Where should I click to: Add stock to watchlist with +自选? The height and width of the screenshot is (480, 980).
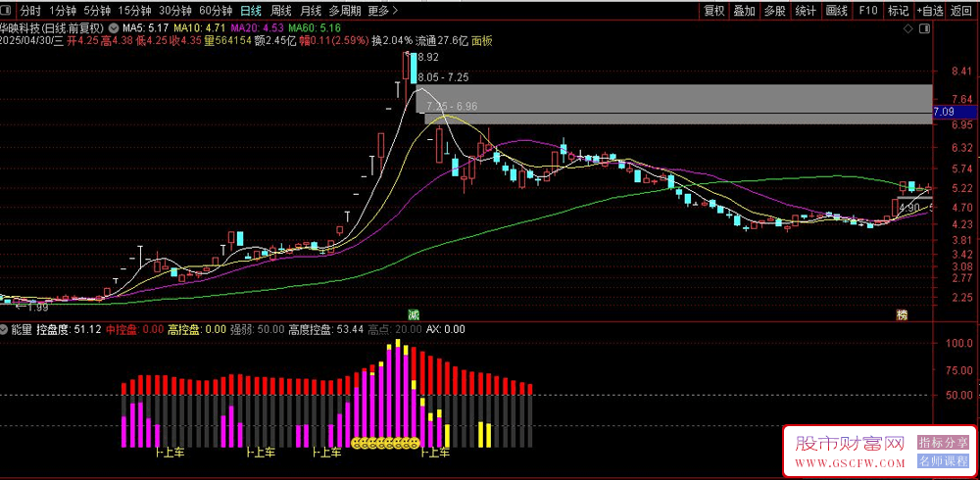(x=930, y=10)
